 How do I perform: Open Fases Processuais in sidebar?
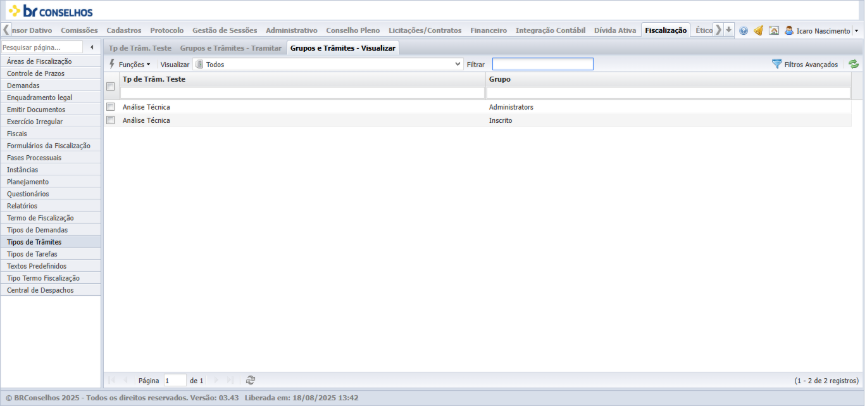(51, 158)
